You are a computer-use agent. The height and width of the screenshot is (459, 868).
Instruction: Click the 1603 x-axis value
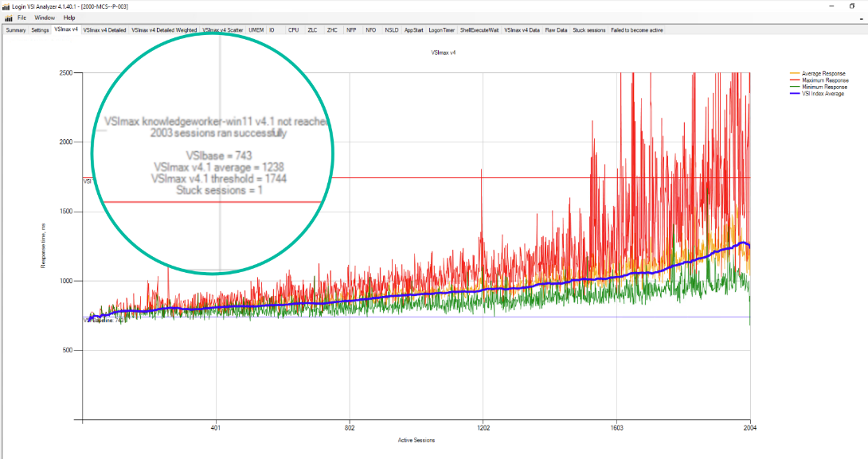click(x=616, y=427)
